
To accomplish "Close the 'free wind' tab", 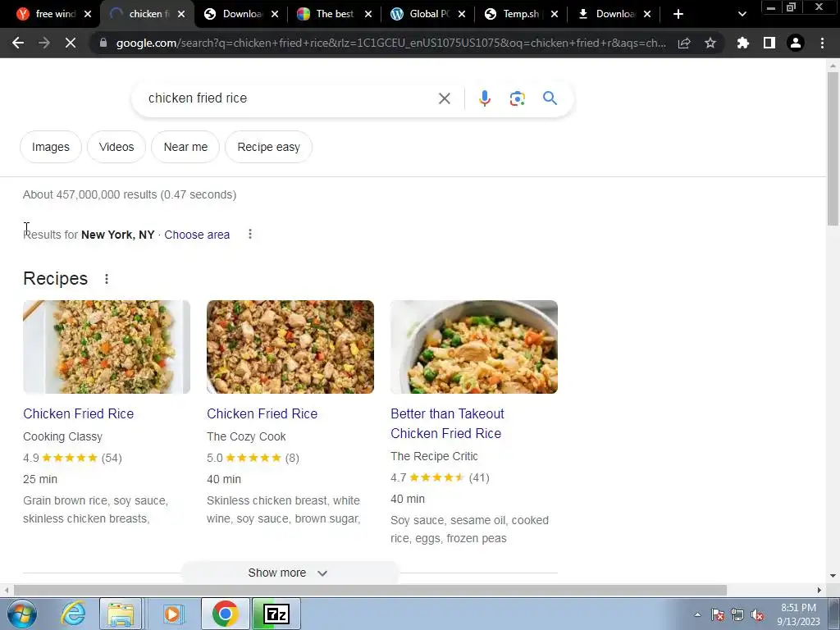I will [x=89, y=14].
